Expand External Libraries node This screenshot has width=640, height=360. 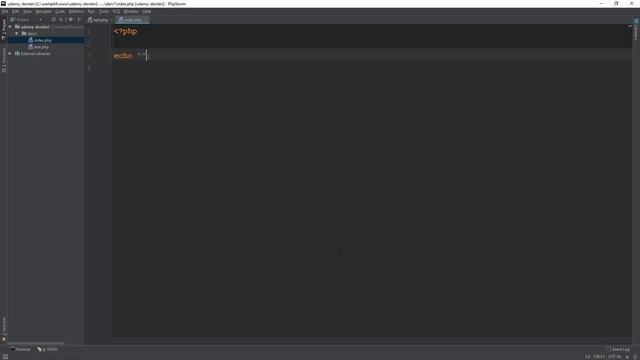[x=10, y=53]
